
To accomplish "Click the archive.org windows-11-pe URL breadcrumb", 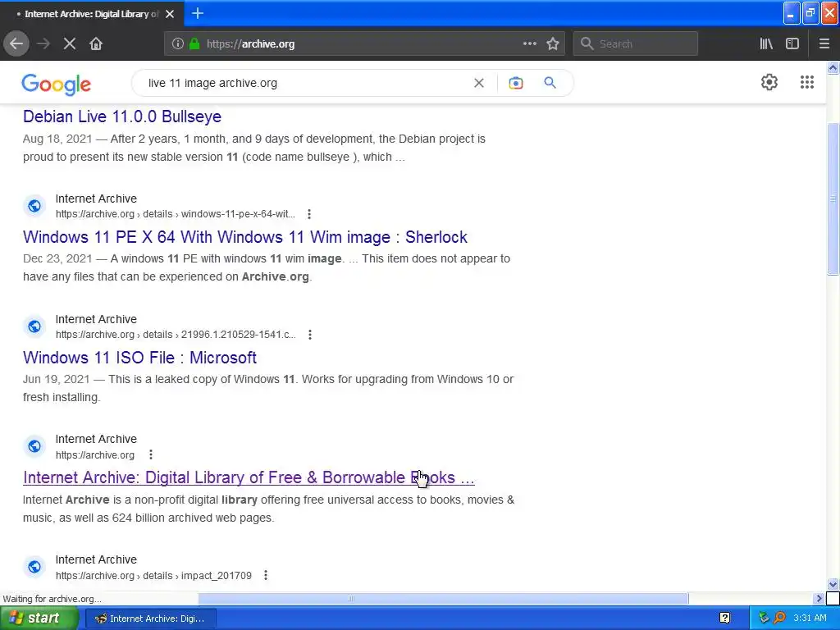I will [x=176, y=214].
